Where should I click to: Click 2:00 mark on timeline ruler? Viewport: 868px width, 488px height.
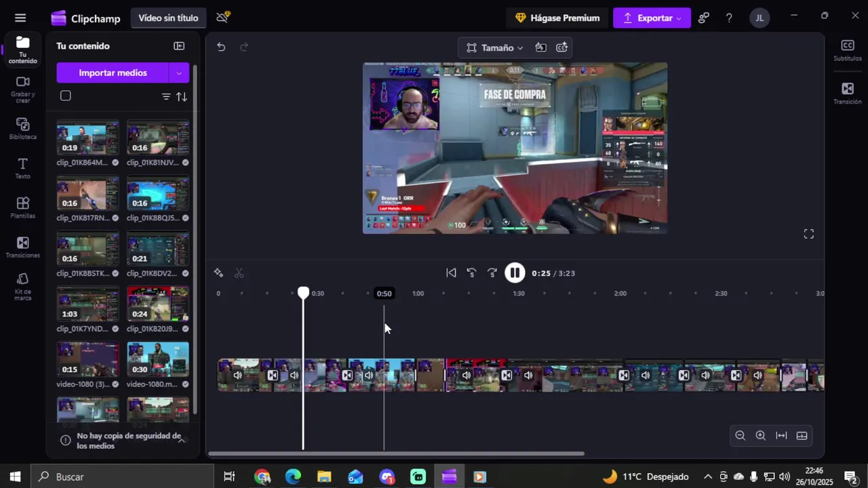[620, 293]
